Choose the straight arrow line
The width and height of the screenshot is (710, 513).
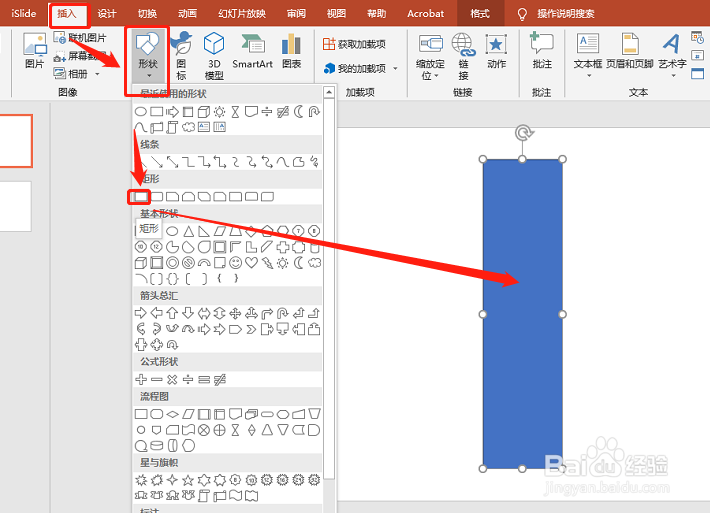coord(157,162)
